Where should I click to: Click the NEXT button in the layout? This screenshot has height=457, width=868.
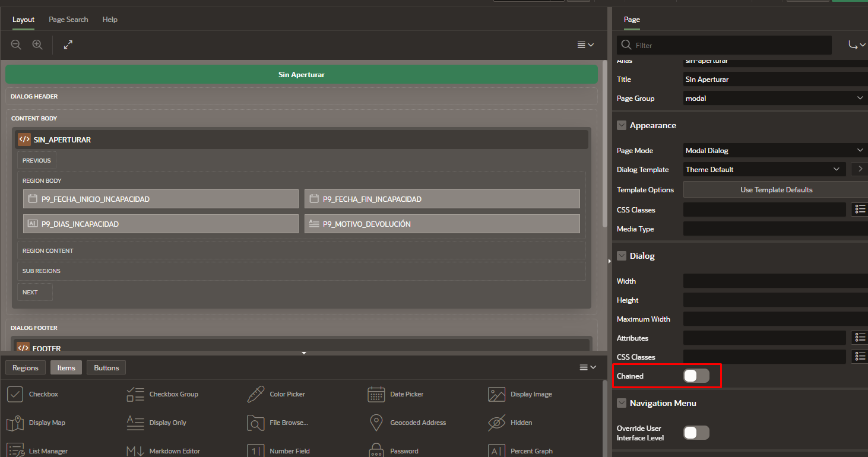(x=34, y=291)
